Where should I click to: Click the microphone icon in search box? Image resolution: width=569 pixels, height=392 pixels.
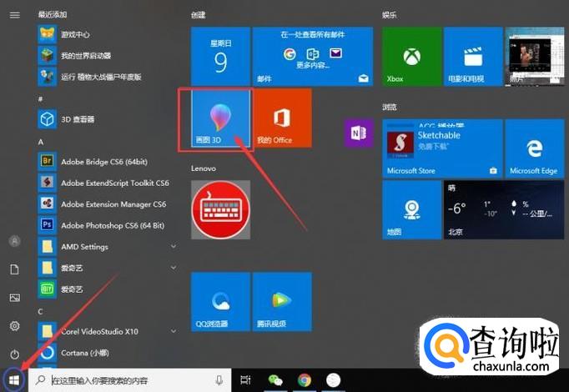tap(219, 380)
